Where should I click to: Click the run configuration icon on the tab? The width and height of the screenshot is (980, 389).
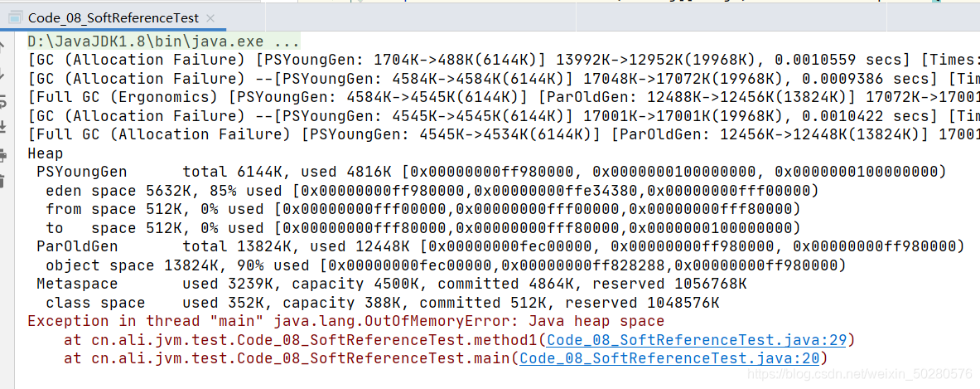14,18
